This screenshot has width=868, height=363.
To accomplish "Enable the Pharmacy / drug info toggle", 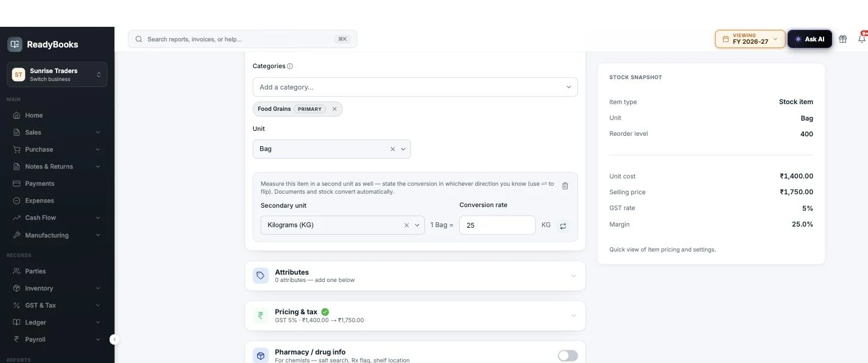I will 568,356.
